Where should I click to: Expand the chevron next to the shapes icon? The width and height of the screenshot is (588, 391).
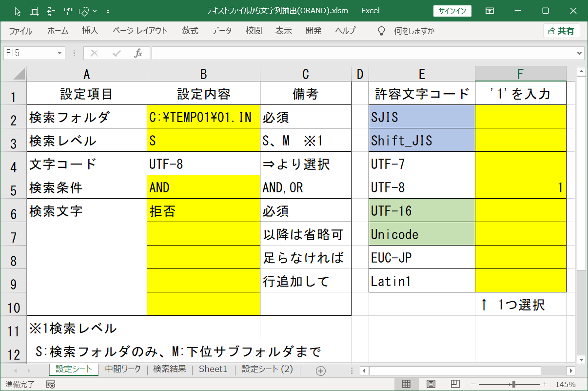pyautogui.click(x=95, y=11)
